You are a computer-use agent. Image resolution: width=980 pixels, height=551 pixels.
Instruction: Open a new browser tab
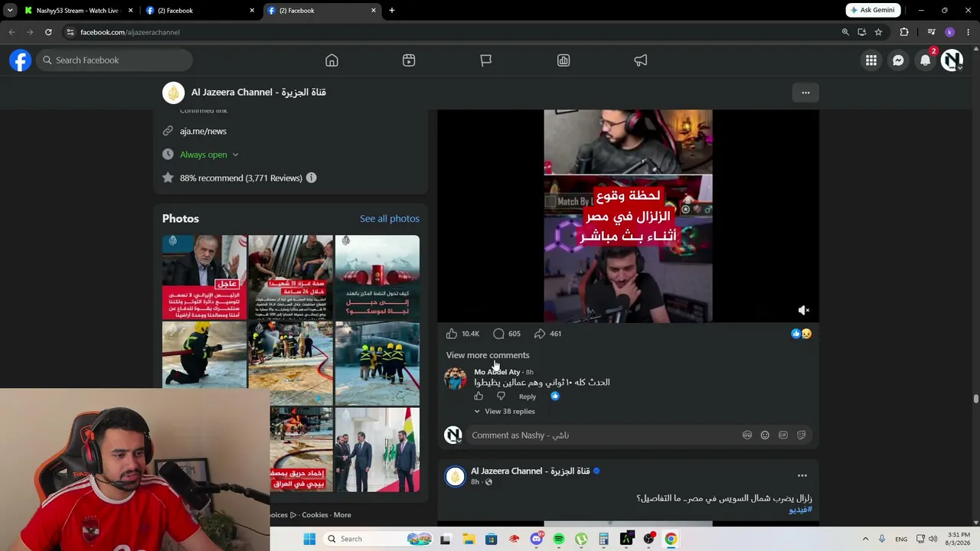(x=392, y=11)
